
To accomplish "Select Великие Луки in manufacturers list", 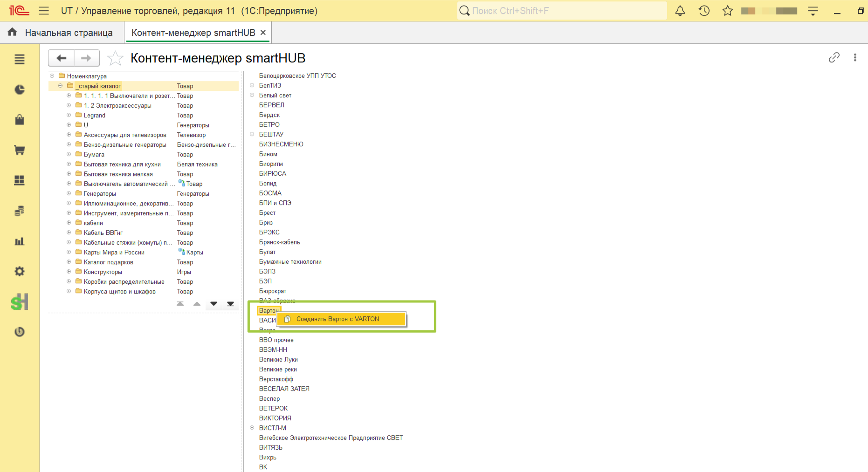I will click(278, 360).
